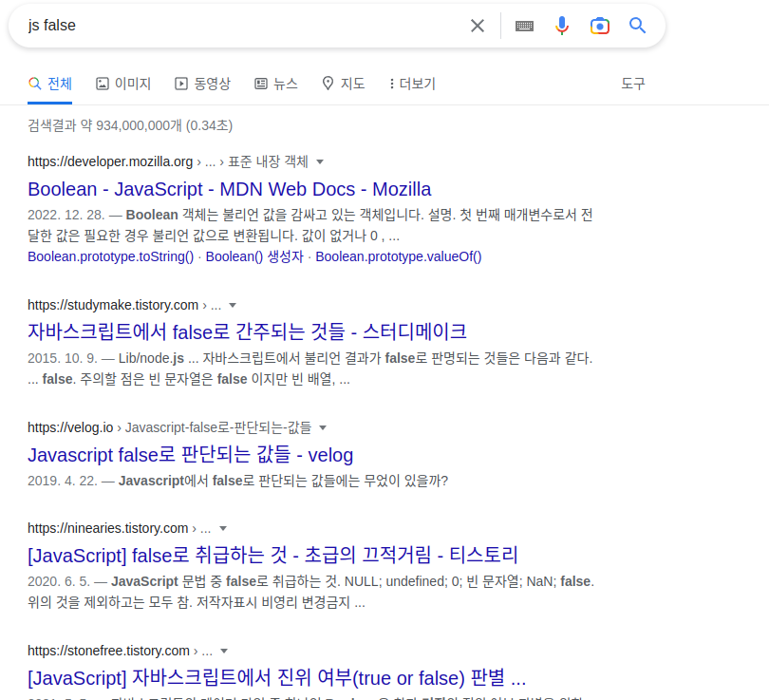
Task: Open 'Boolean - JavaScript - MDN Web Docs' result
Action: point(230,189)
